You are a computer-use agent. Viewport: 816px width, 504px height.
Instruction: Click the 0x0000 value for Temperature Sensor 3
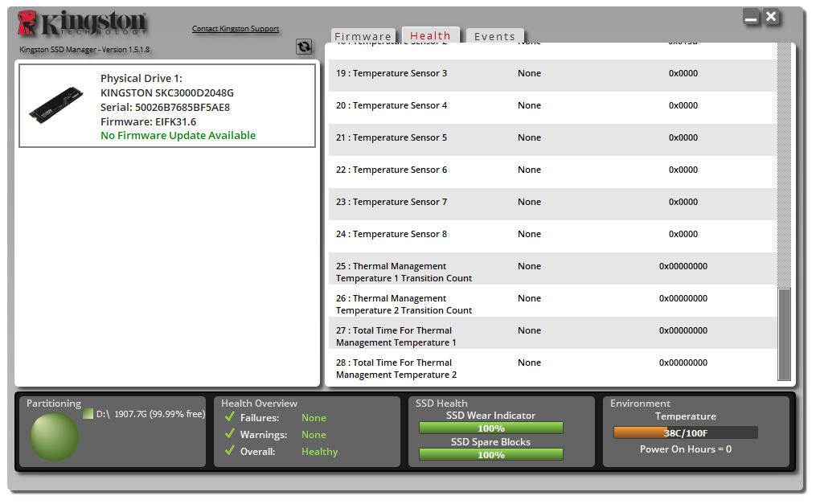683,73
